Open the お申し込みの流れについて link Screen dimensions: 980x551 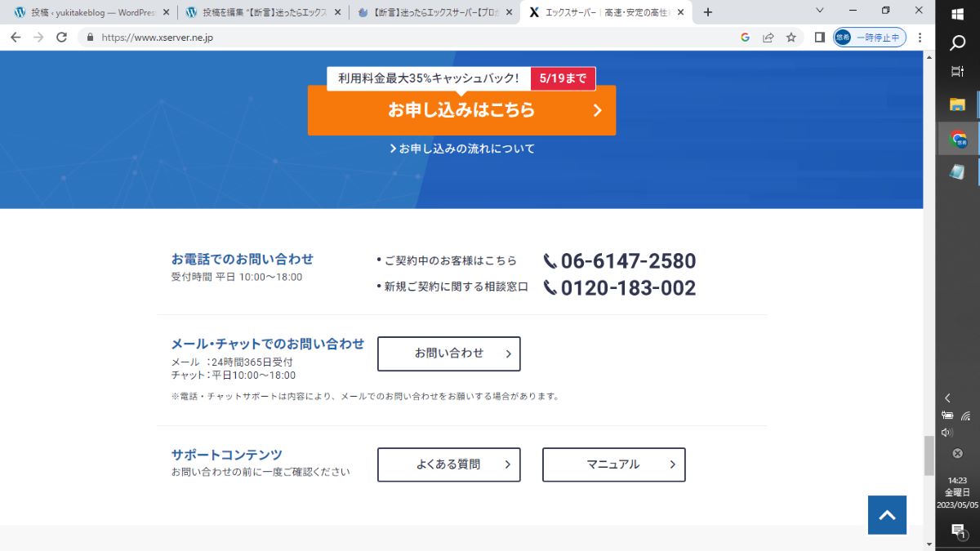point(462,149)
